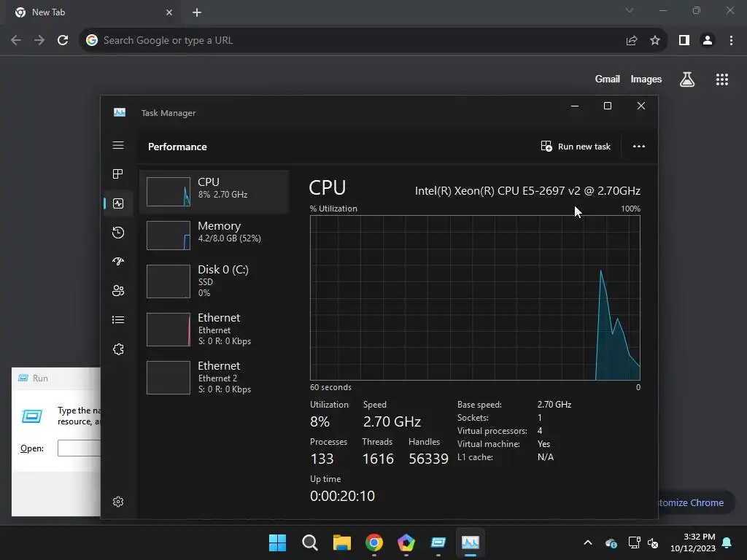Click the CPU utilization graph
Image resolution: width=747 pixels, height=560 pixels.
(475, 297)
